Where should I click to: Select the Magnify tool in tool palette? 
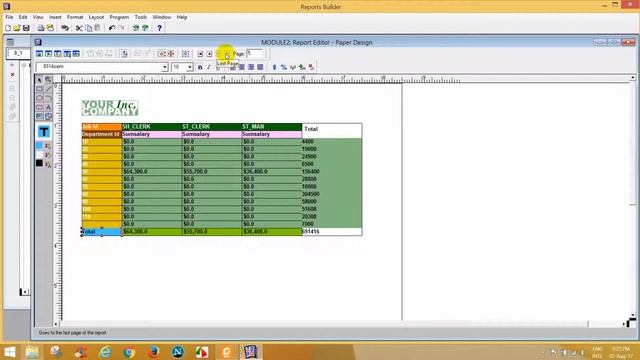48,80
